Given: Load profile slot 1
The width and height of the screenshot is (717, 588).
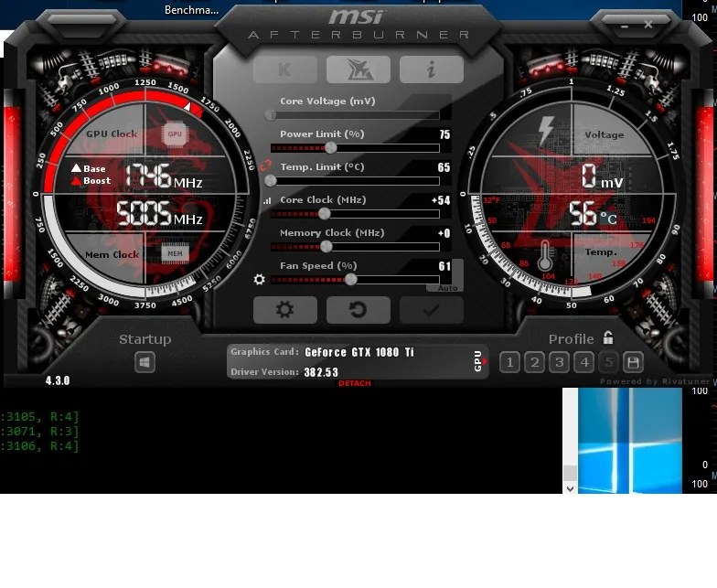Looking at the screenshot, I should [x=510, y=362].
